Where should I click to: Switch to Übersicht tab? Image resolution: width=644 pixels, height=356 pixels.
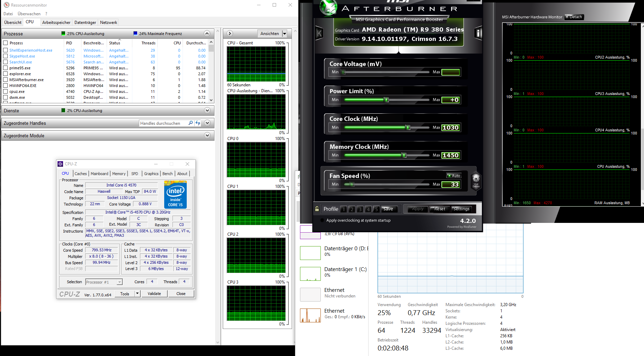pyautogui.click(x=13, y=23)
